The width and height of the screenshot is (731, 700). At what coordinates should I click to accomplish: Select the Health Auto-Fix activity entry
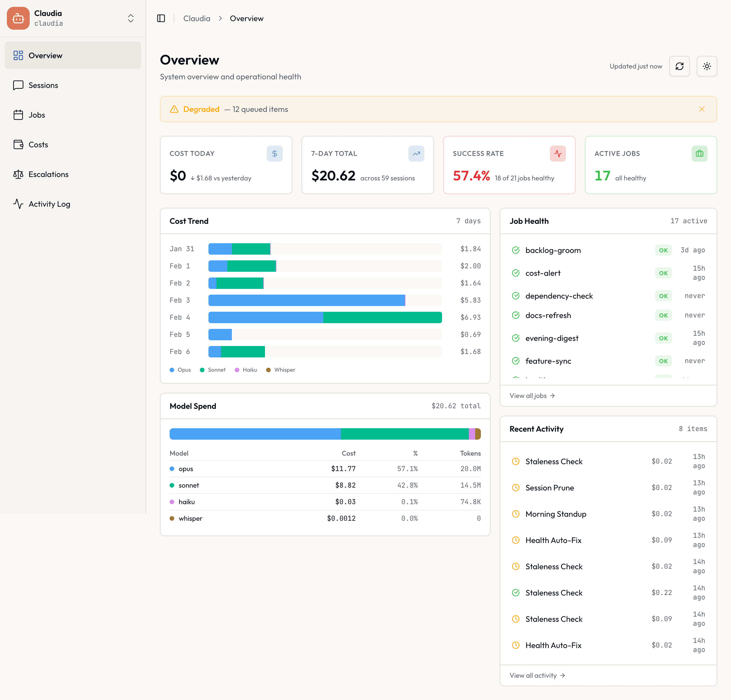[x=553, y=540]
